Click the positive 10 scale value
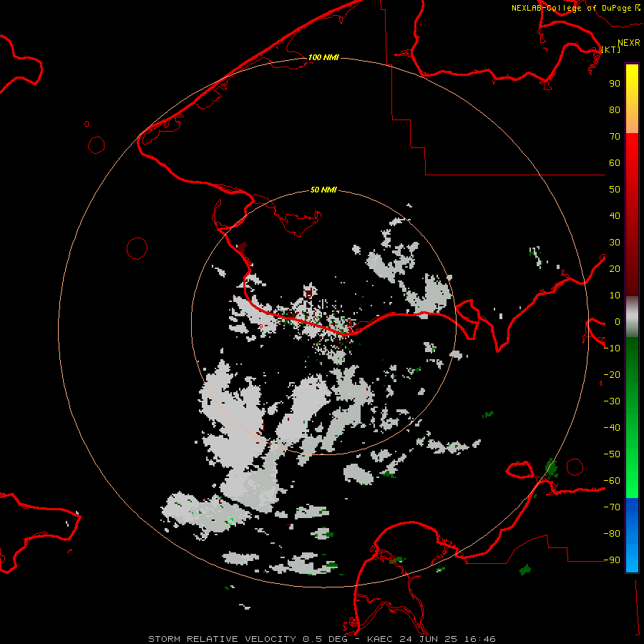This screenshot has height=644, width=644. tap(615, 296)
